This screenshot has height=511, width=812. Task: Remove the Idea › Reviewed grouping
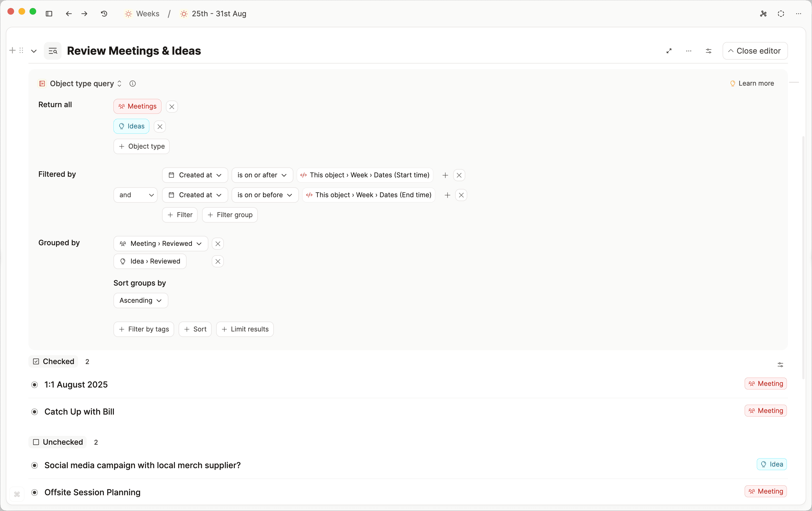218,261
